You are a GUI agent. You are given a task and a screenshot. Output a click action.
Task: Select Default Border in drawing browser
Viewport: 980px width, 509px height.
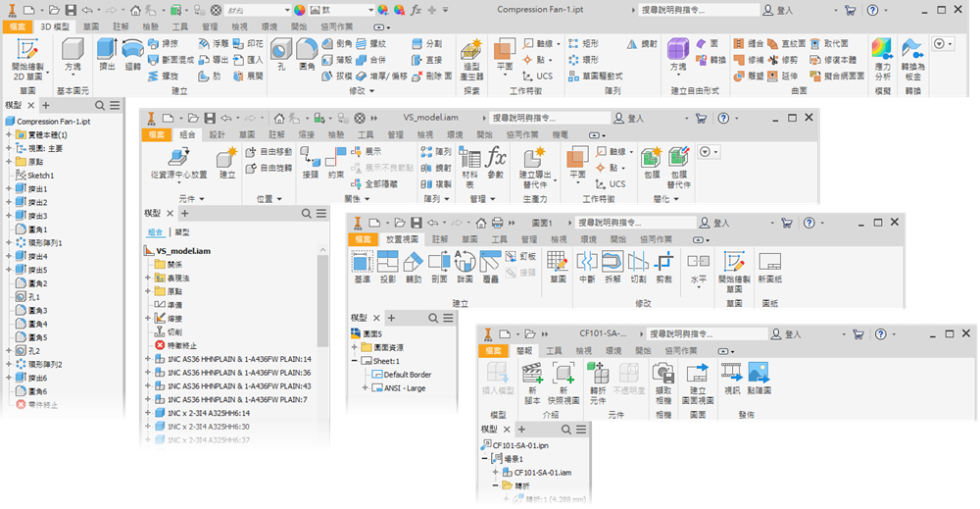pos(402,375)
